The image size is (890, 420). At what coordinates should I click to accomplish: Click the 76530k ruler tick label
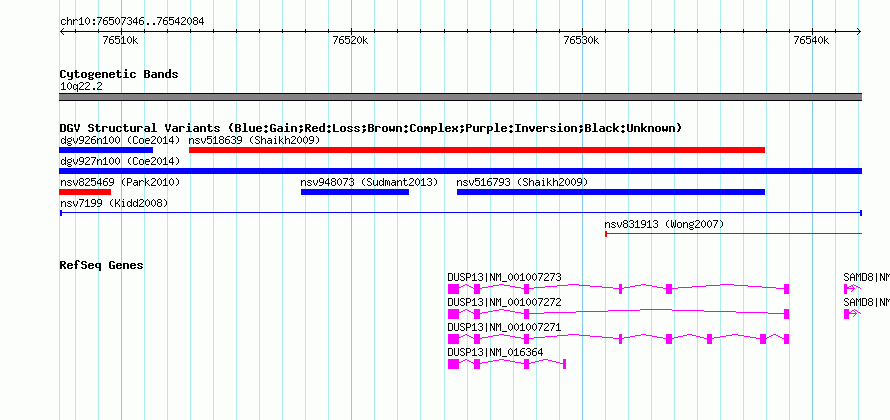581,40
